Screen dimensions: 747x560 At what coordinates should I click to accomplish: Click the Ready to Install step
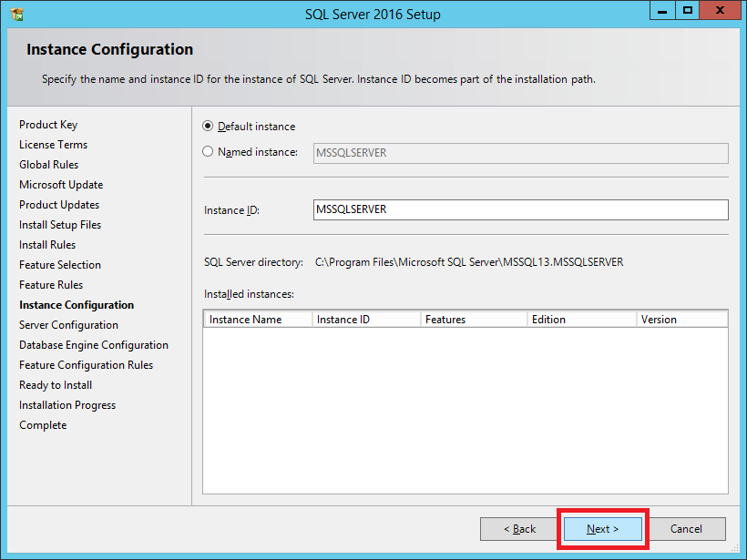[x=56, y=385]
